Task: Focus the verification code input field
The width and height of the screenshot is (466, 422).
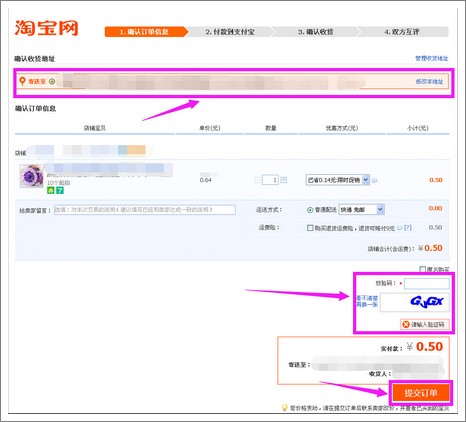Action: pos(427,284)
